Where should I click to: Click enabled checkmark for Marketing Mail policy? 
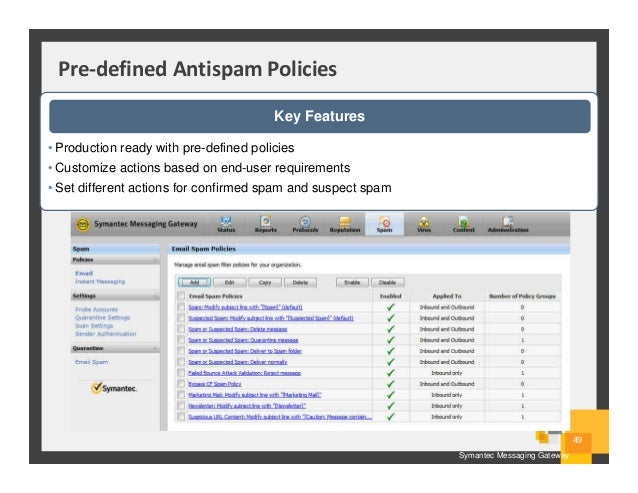[x=391, y=395]
